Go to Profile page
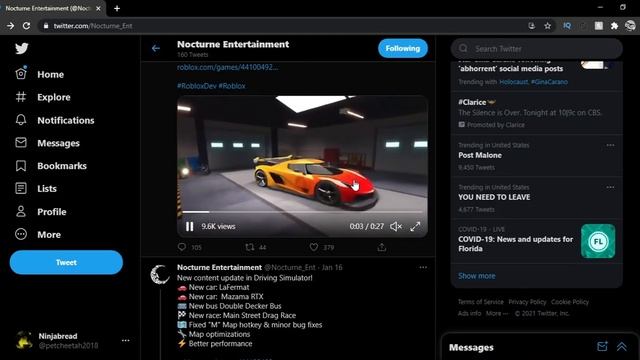This screenshot has height=360, width=640. [x=41, y=212]
